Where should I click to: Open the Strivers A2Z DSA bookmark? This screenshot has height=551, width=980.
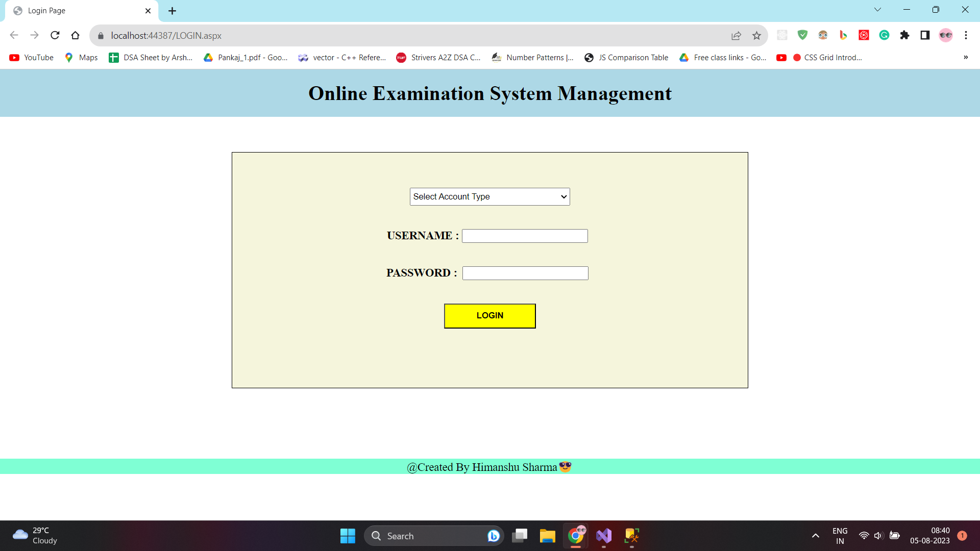439,57
